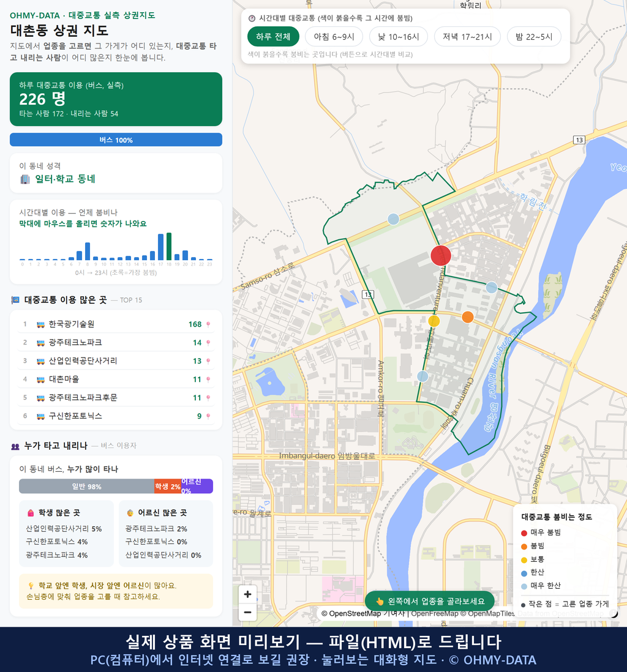
Task: Click the pin icon beside 대촌마을
Action: pyautogui.click(x=208, y=379)
